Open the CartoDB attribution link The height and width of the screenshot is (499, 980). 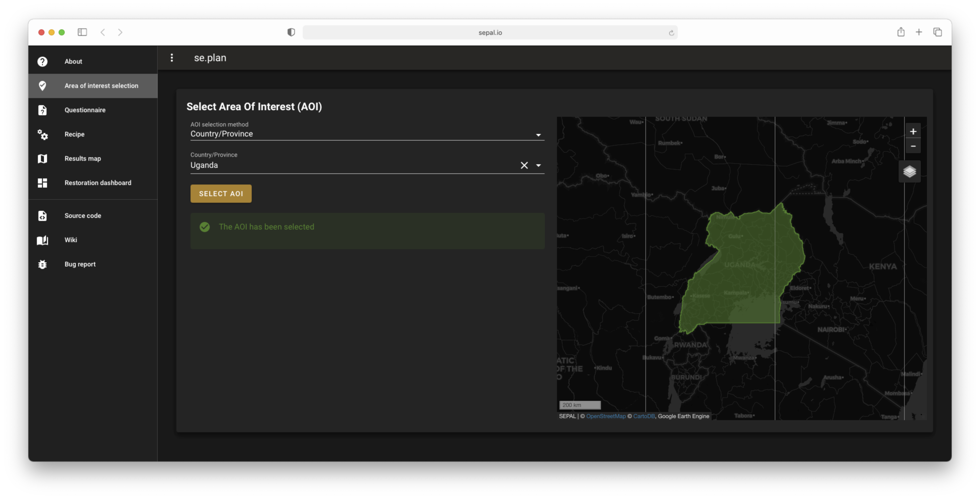[644, 416]
